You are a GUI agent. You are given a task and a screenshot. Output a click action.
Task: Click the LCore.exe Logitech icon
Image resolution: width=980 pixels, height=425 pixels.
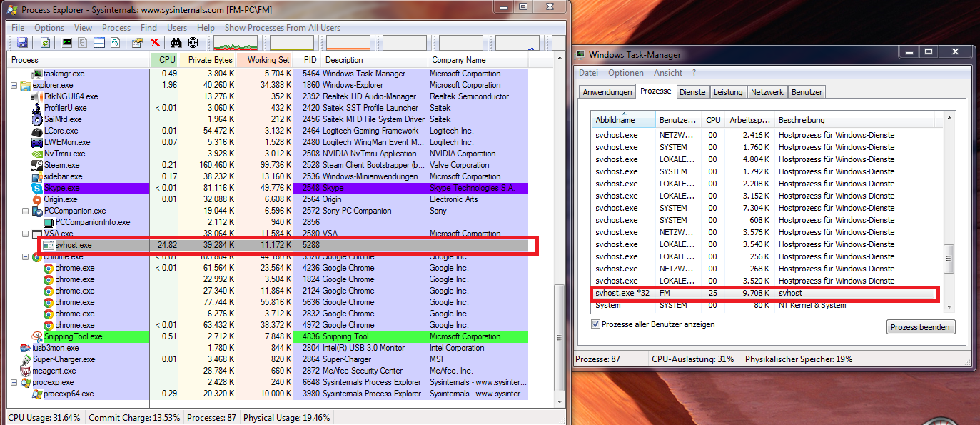click(x=37, y=131)
